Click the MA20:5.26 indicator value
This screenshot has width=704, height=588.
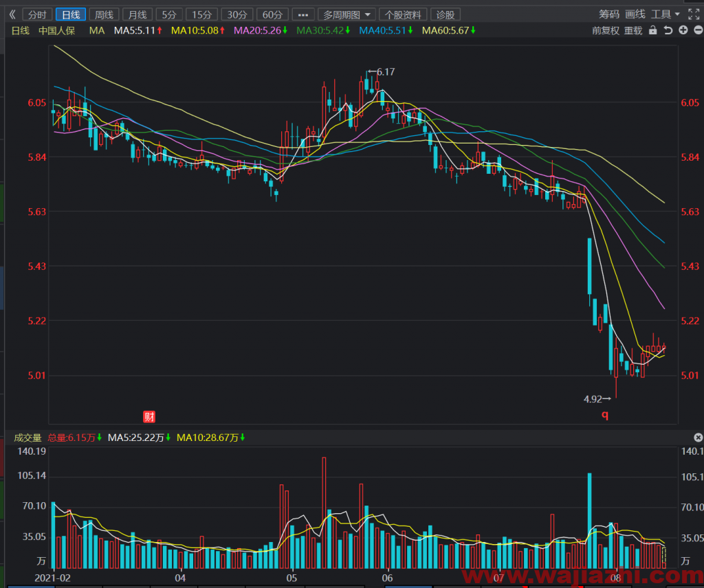click(x=261, y=30)
